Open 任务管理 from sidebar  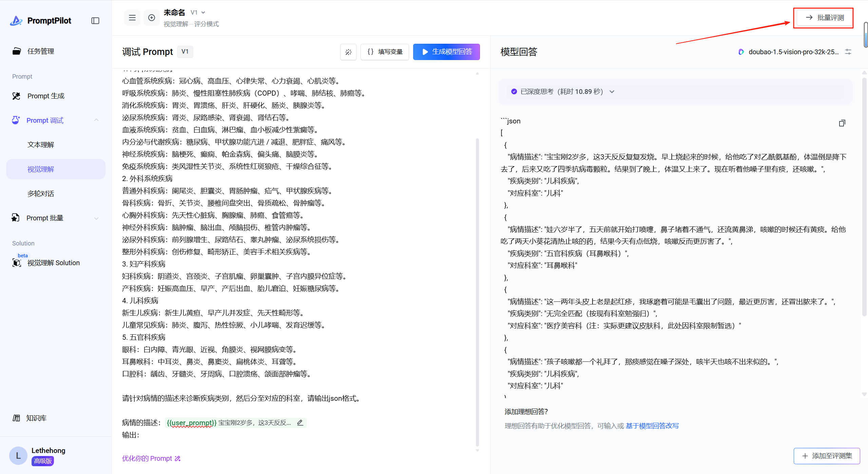click(41, 51)
